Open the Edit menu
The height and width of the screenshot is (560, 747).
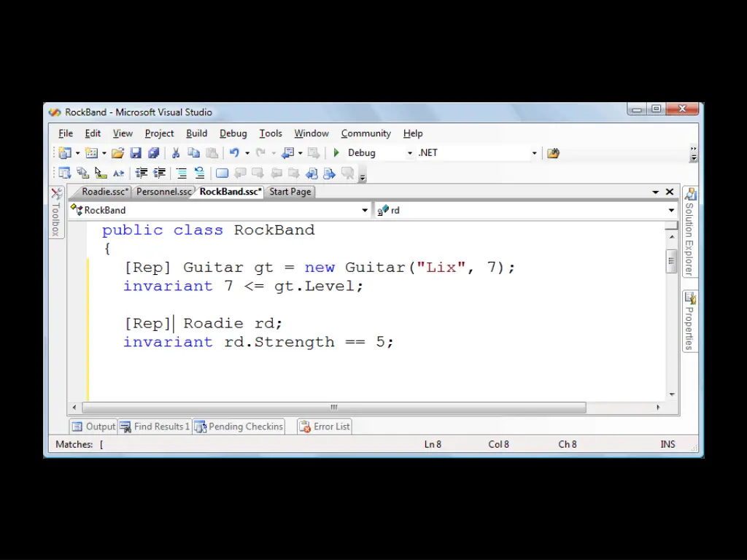click(x=93, y=133)
